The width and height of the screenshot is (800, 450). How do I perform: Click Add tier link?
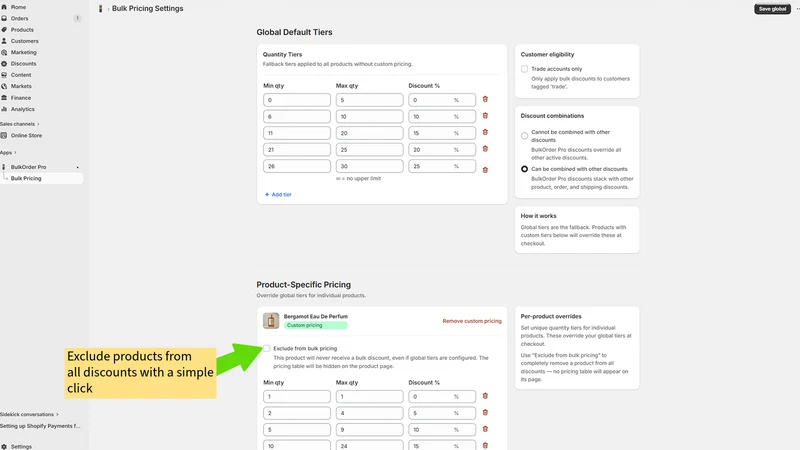click(x=278, y=194)
